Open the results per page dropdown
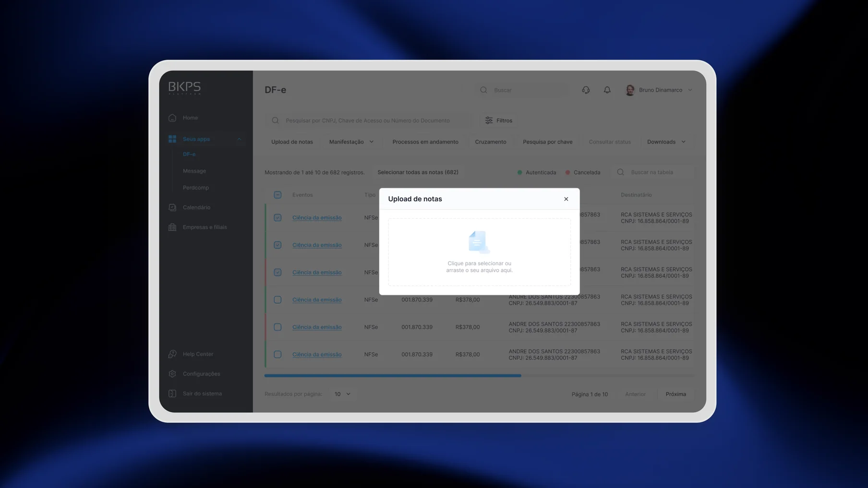The width and height of the screenshot is (868, 488). click(x=342, y=394)
